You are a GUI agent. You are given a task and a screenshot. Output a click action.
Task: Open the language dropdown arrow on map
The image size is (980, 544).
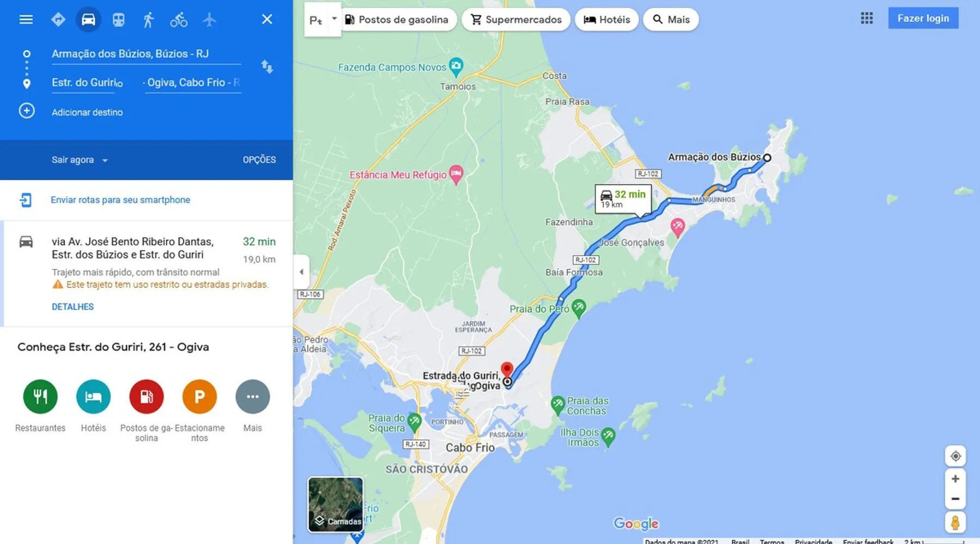(x=334, y=18)
